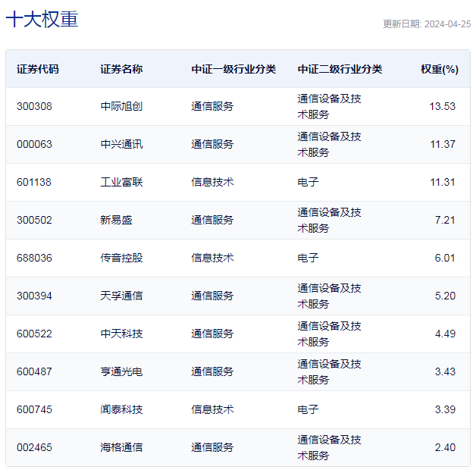This screenshot has width=476, height=470.
Task: Click weight value 6.01
Action: [445, 258]
